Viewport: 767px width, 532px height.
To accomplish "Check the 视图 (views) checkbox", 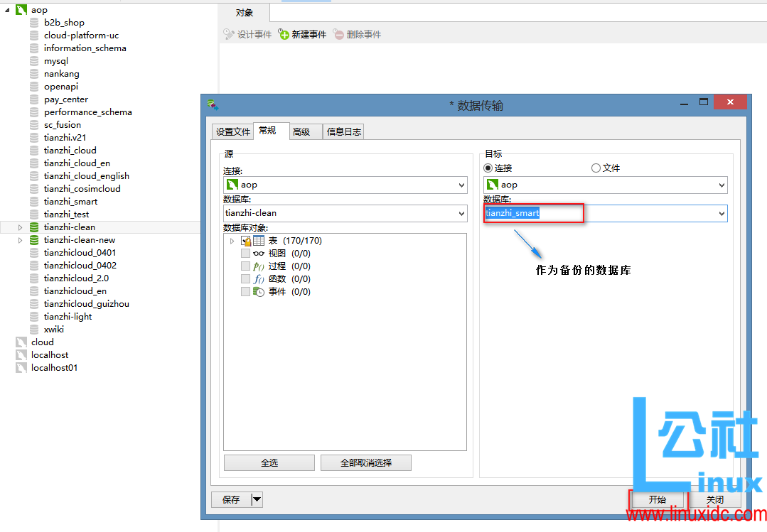I will click(x=245, y=253).
